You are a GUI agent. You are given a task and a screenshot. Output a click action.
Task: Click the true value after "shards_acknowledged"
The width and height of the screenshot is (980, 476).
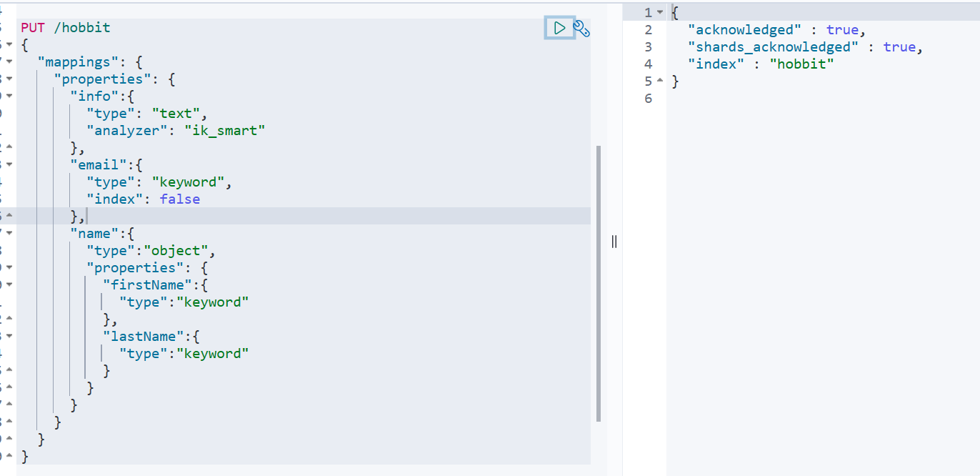[x=899, y=47]
